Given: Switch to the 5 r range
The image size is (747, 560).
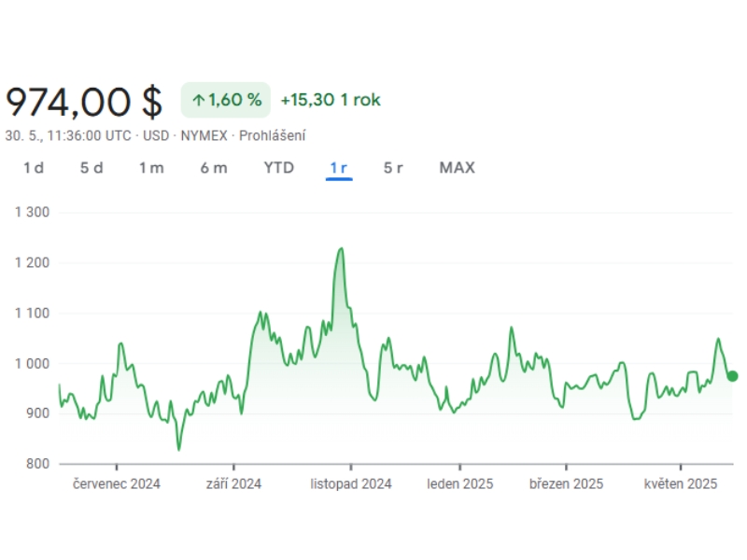Looking at the screenshot, I should tap(393, 168).
